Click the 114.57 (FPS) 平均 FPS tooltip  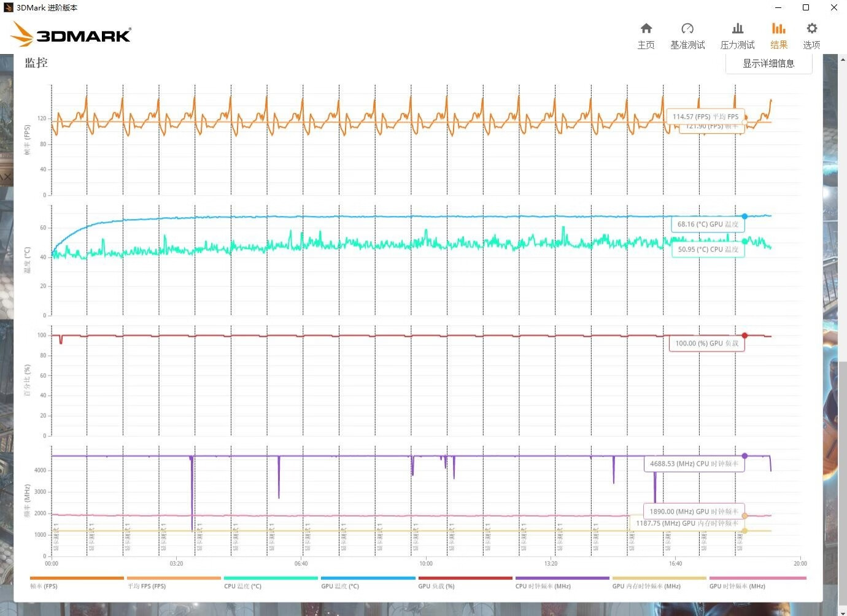(x=705, y=117)
